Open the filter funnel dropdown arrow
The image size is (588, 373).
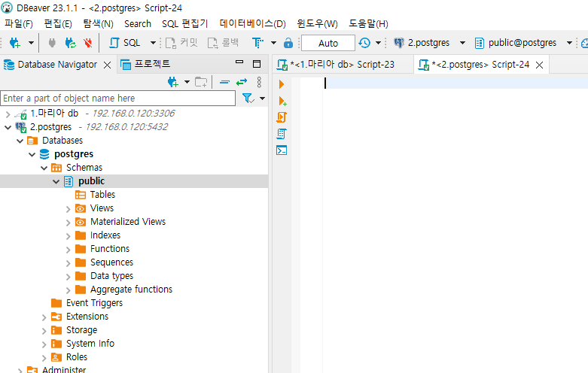pos(263,99)
